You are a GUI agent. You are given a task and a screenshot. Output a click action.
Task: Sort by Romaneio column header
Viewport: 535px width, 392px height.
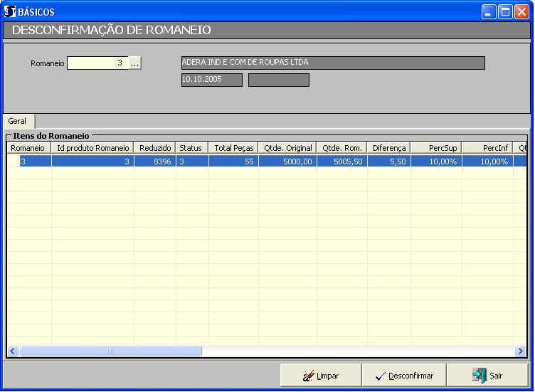coord(28,148)
